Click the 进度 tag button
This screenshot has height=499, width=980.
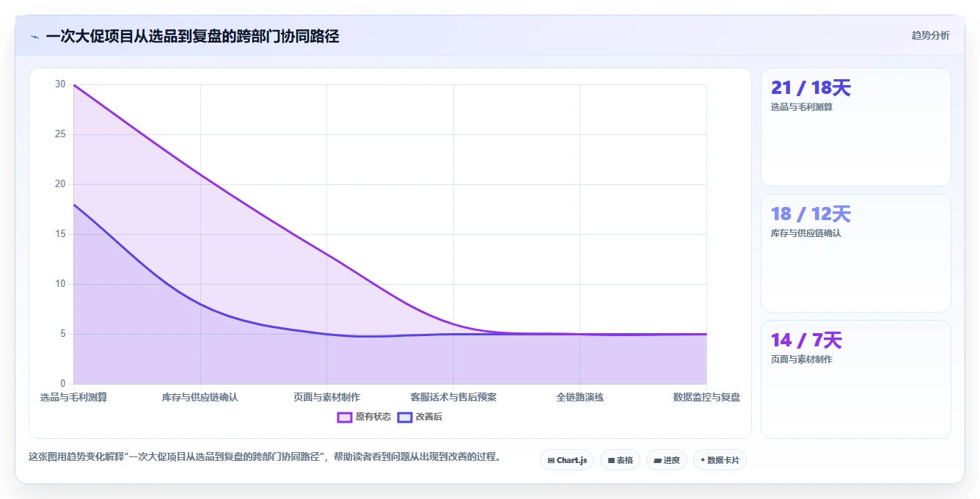[667, 460]
